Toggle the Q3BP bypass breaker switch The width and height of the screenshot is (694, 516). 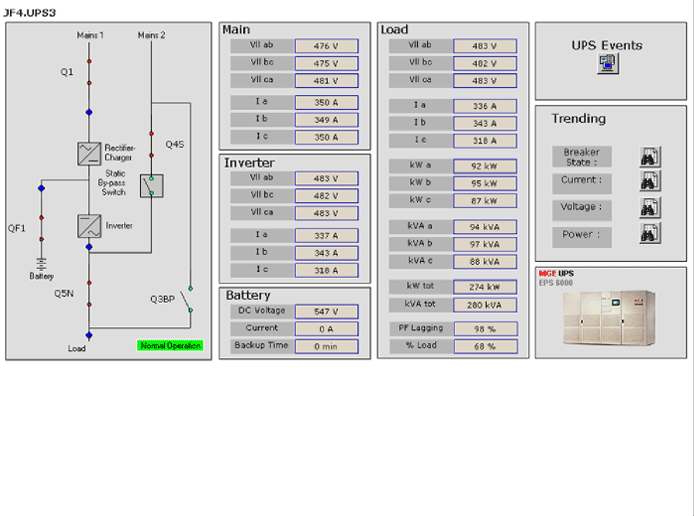189,300
